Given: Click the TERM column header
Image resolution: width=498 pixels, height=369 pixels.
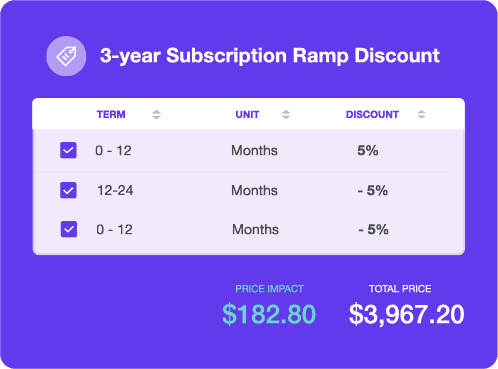Looking at the screenshot, I should pyautogui.click(x=111, y=115).
